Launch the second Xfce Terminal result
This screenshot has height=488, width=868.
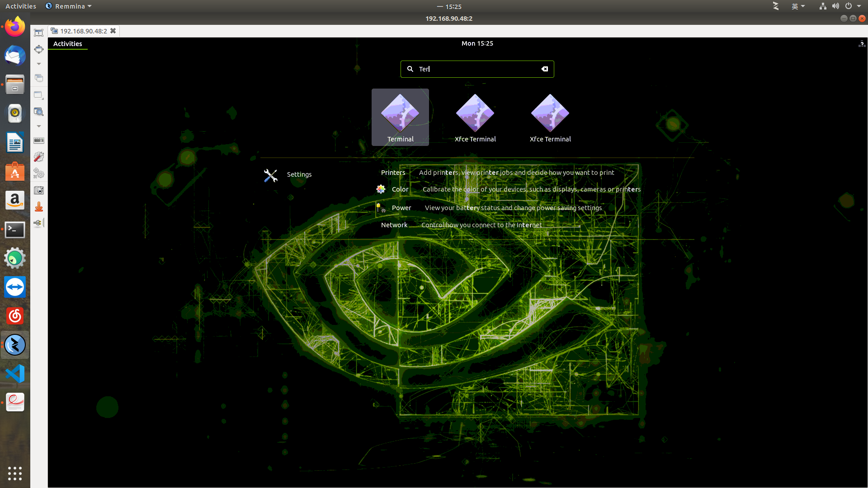click(550, 117)
